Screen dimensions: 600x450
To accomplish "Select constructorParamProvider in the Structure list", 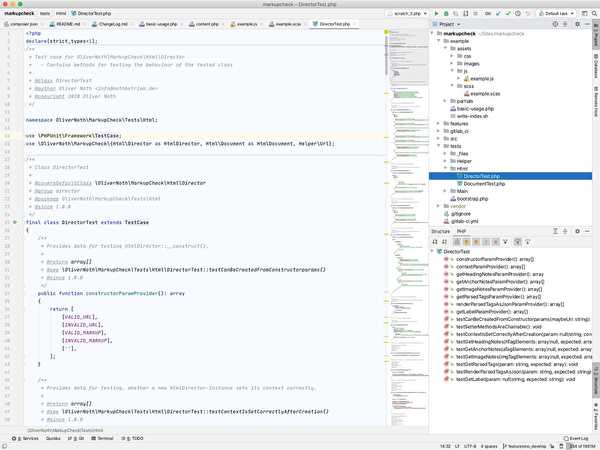I will pyautogui.click(x=495, y=259).
